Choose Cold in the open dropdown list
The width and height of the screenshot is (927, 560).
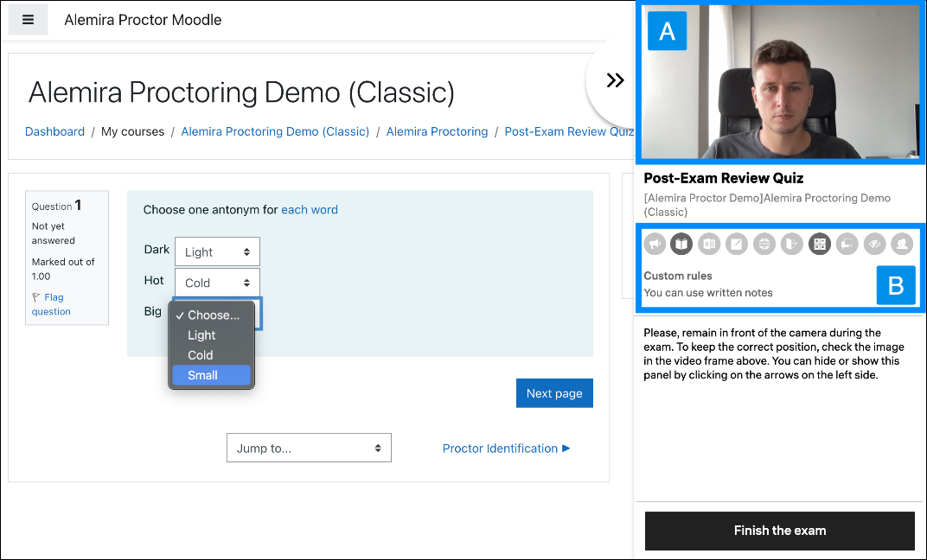pos(201,355)
